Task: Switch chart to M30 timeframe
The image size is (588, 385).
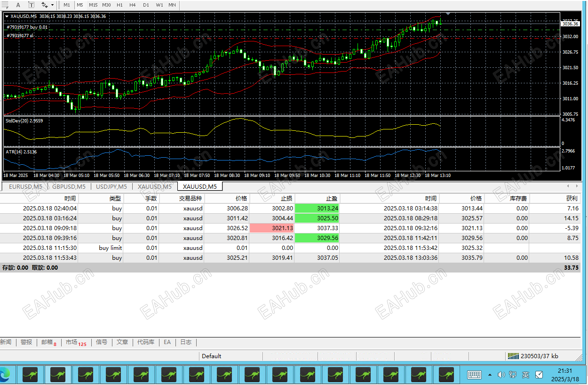Action: (x=106, y=5)
